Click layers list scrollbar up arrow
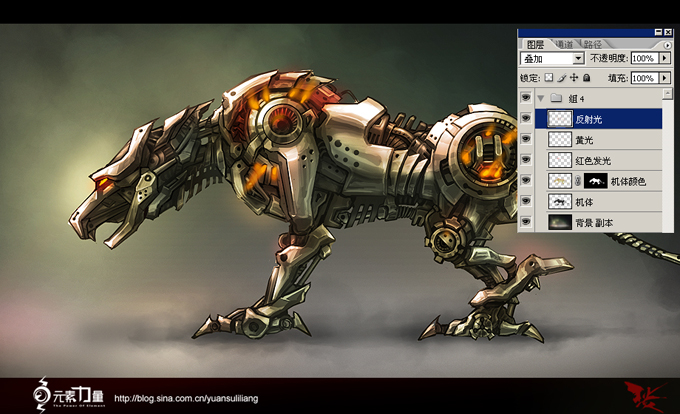This screenshot has height=414, width=680. coord(668,93)
